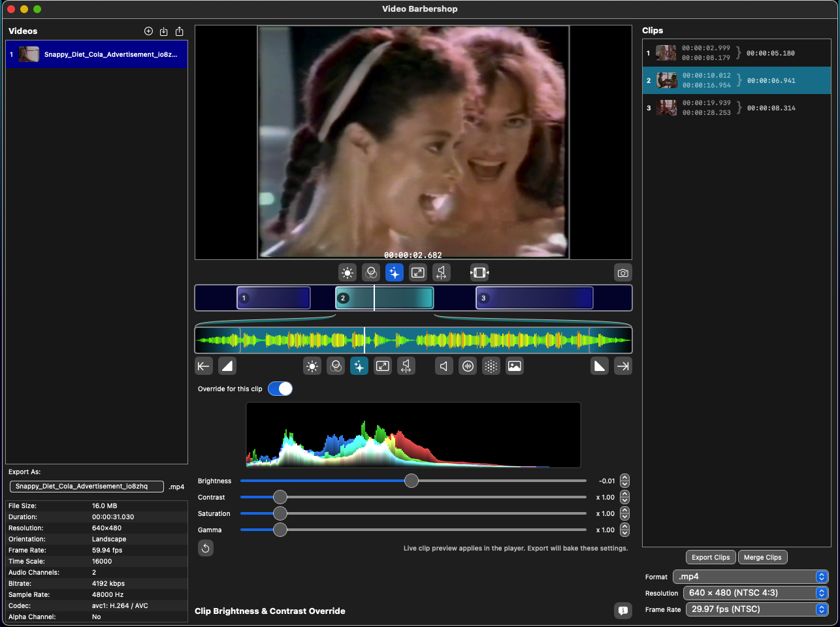Viewport: 840px width, 627px height.
Task: Toggle the Override for this clip switch
Action: pyautogui.click(x=280, y=389)
